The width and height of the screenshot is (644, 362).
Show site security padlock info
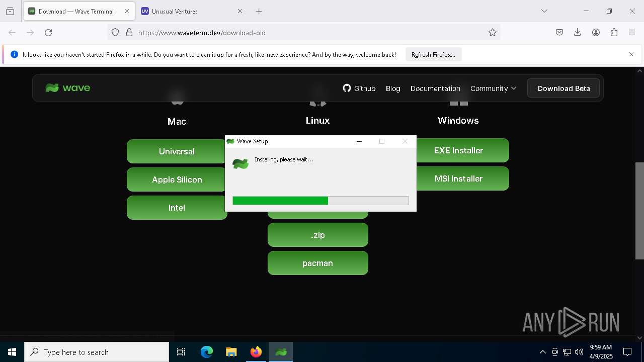coord(129,33)
